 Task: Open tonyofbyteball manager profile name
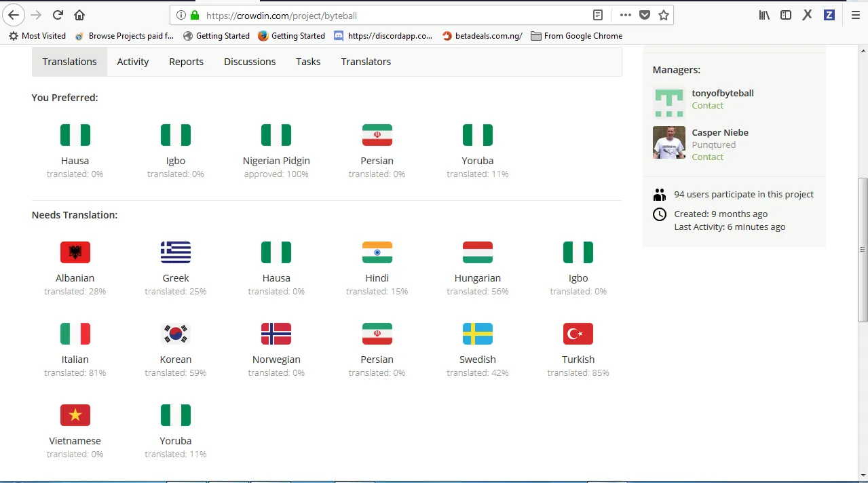[x=723, y=93]
